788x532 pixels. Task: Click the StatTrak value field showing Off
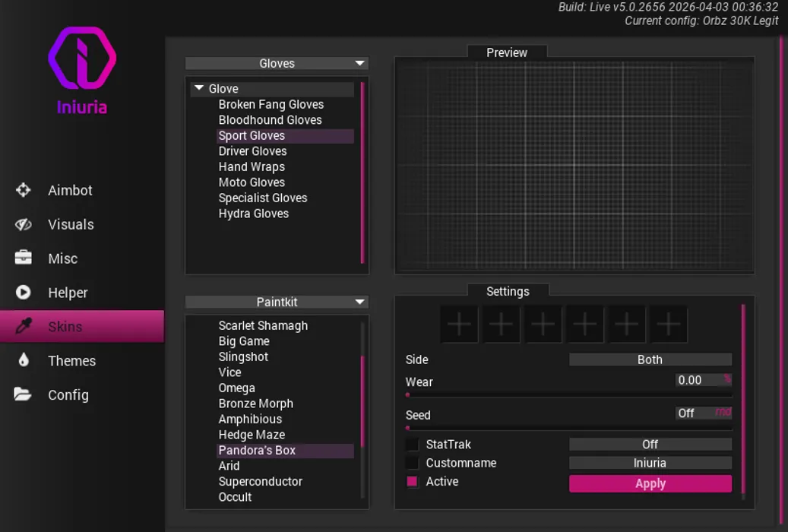(x=650, y=444)
